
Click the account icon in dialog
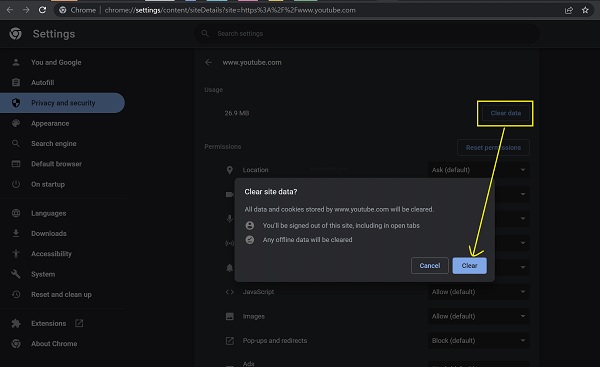(x=250, y=225)
